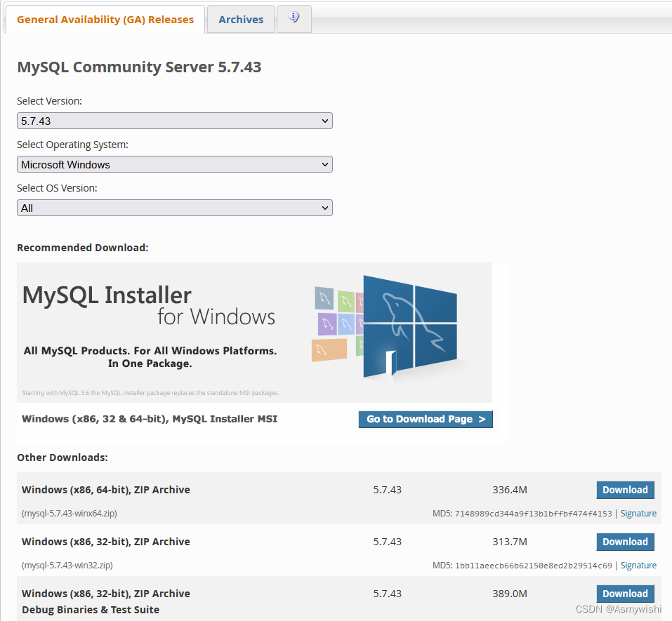Click the Other Downloads: heading
Image resolution: width=672 pixels, height=621 pixels.
[62, 458]
